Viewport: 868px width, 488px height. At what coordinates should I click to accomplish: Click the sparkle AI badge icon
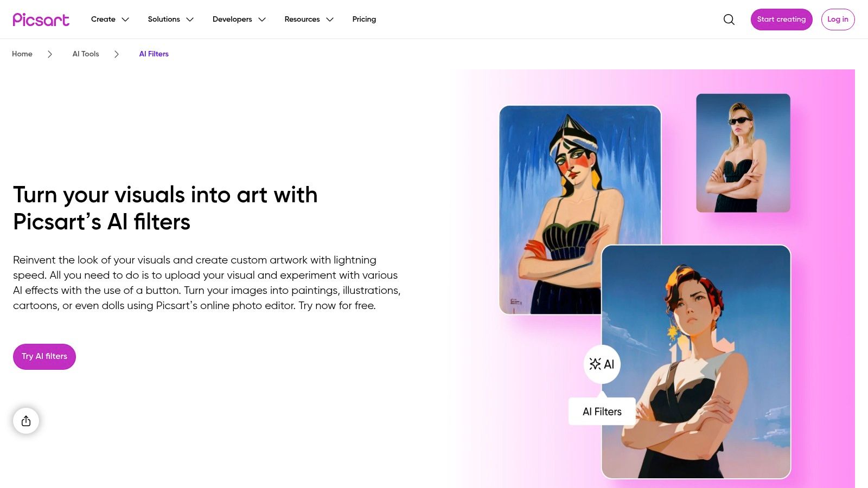[602, 364]
